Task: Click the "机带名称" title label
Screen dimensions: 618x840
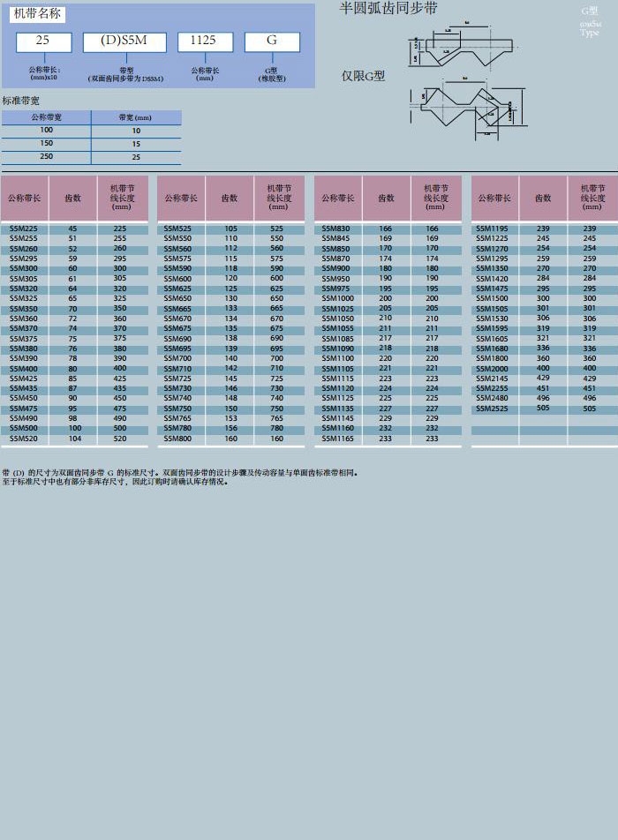Action: (x=38, y=13)
